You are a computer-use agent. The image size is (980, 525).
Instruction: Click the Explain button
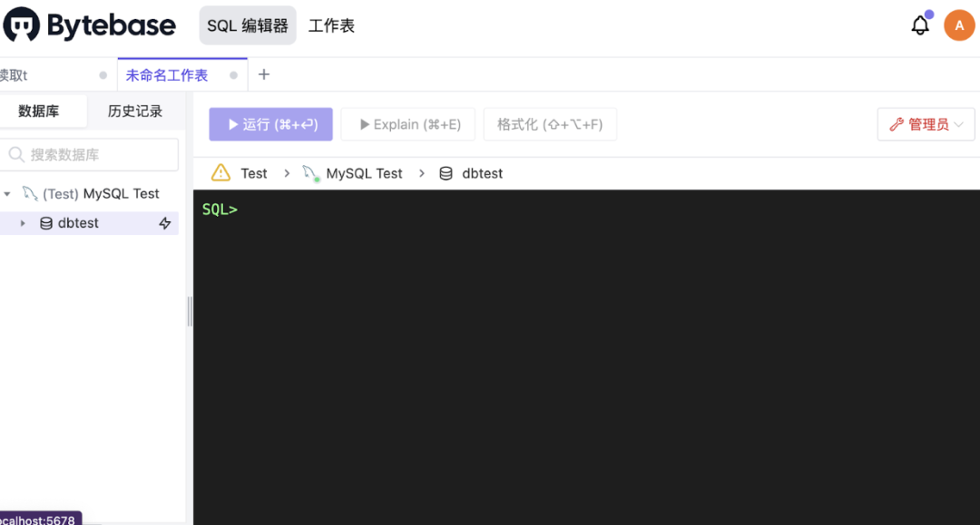(408, 124)
